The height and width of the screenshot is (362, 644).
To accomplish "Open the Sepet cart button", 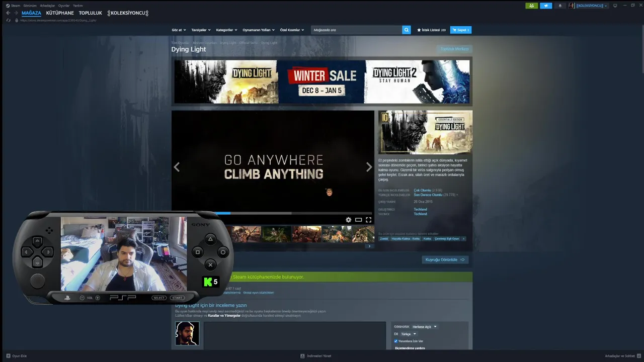I will [x=460, y=30].
